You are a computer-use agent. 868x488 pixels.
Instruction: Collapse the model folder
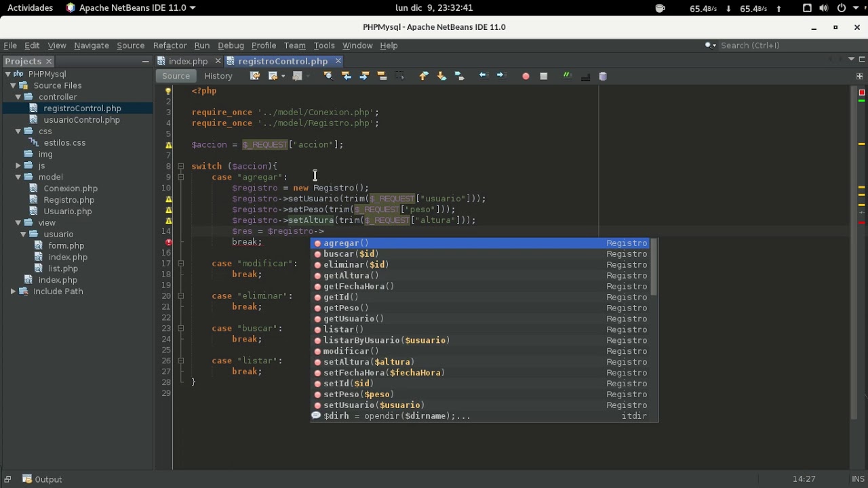18,177
